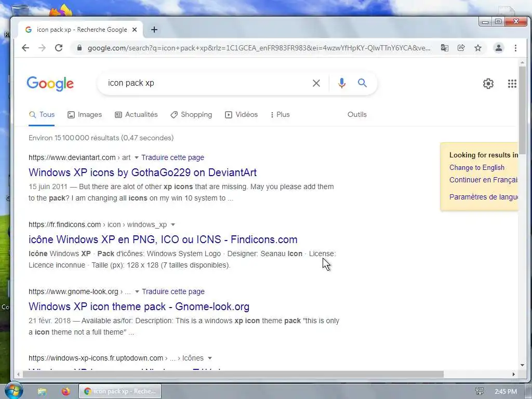Choose Change to English
532x399 pixels.
coord(477,168)
